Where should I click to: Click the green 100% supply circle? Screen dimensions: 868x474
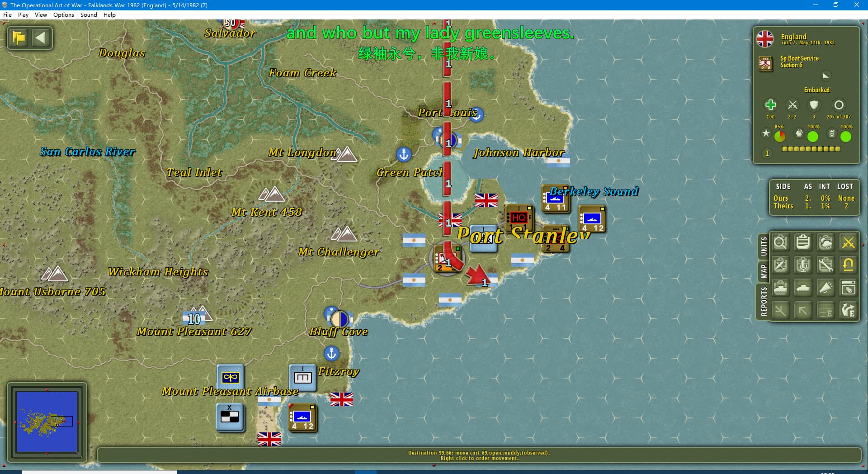[x=845, y=136]
